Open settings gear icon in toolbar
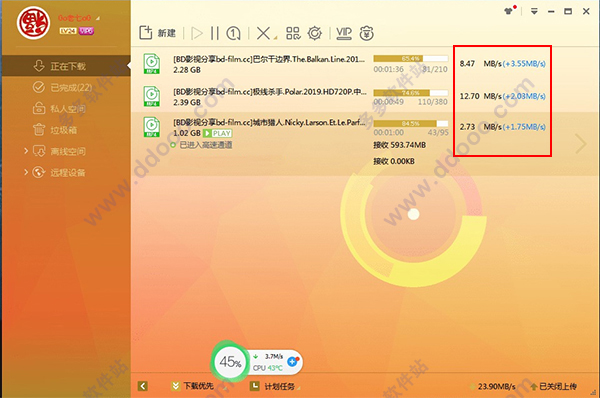Viewport: 600px width, 398px height. point(315,33)
